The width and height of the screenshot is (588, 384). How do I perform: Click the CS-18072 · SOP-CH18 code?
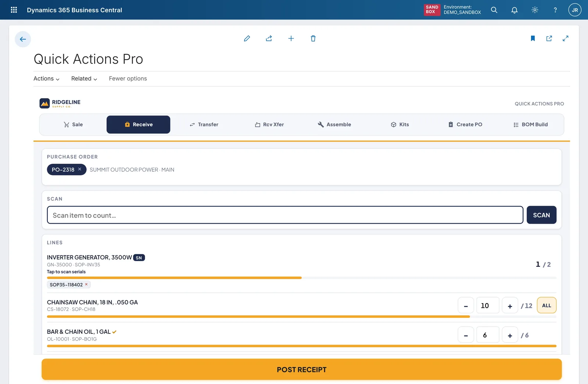click(71, 309)
